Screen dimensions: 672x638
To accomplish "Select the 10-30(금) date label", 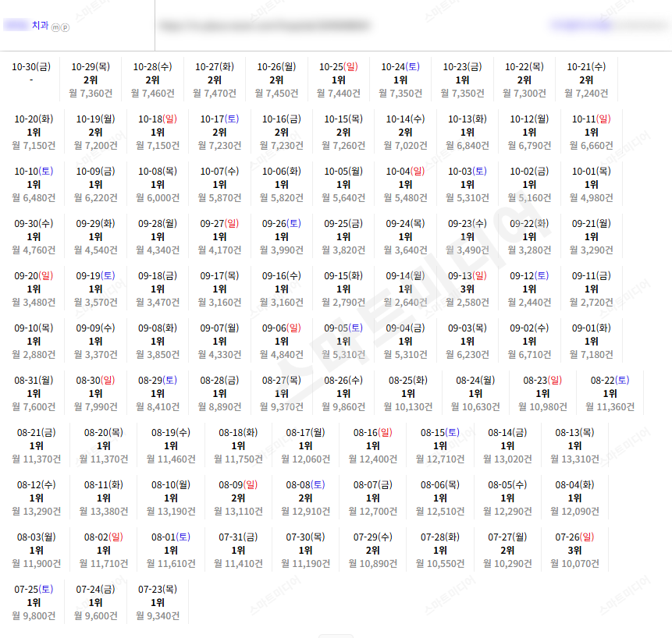I will [x=31, y=67].
